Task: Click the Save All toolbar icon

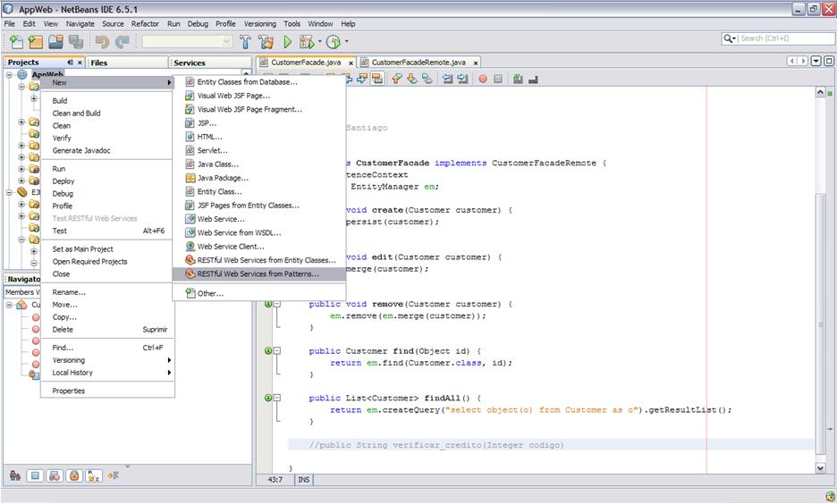Action: coord(75,42)
